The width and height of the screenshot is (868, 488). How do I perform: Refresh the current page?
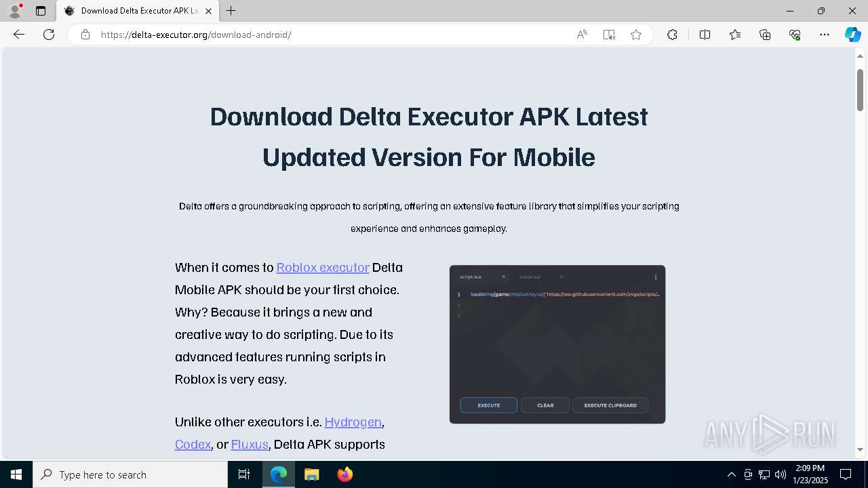coord(49,35)
